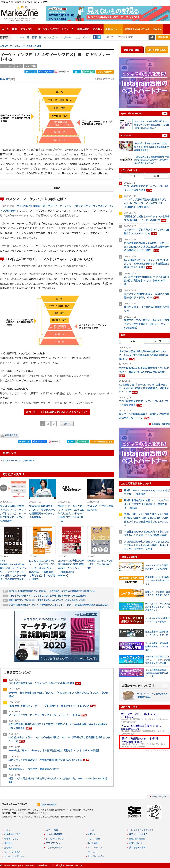Click top noteで書く button

tap(89, 72)
